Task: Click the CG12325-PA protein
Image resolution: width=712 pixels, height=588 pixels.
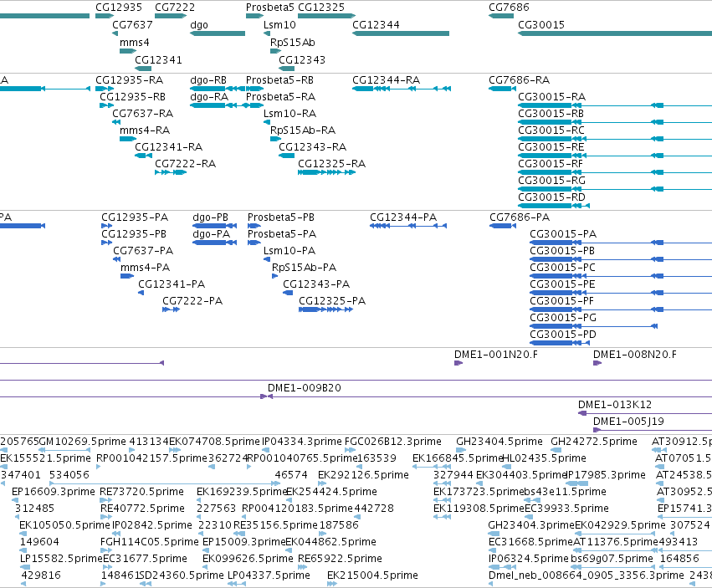Action: point(326,309)
